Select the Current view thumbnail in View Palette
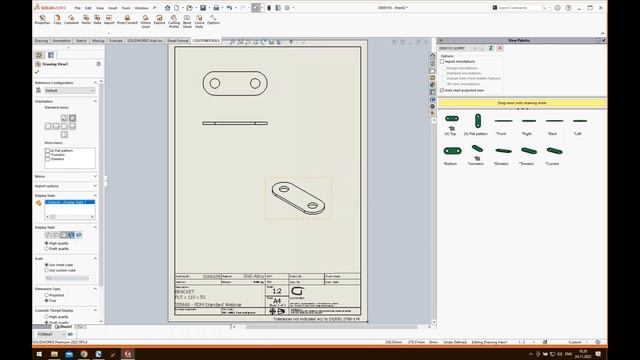Image resolution: width=640 pixels, height=360 pixels. [x=554, y=151]
